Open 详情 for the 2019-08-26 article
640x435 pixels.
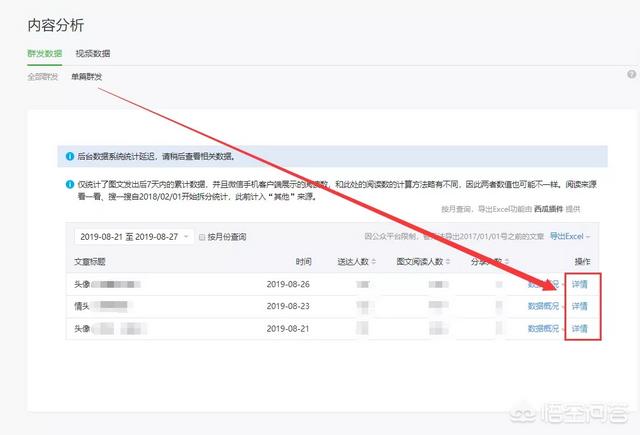[x=579, y=284]
